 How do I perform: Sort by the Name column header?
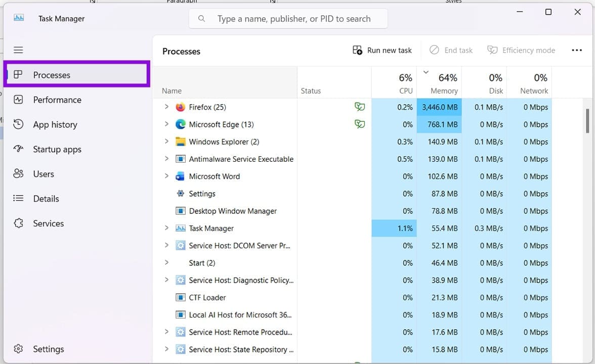pos(225,82)
